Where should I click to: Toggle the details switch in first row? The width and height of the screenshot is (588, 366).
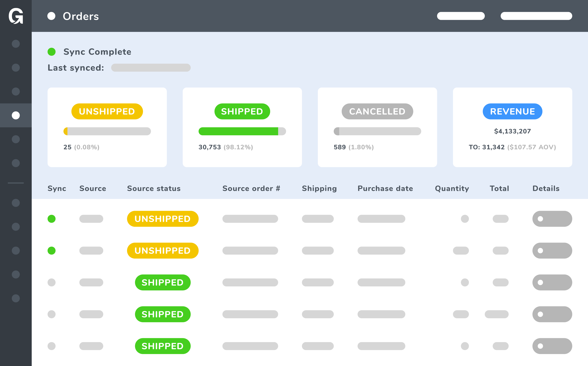552,219
